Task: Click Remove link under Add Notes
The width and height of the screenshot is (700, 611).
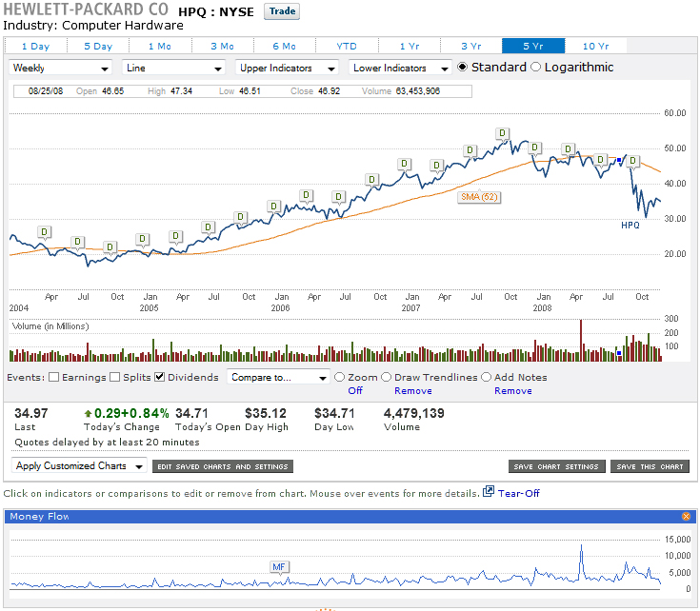Action: point(513,391)
